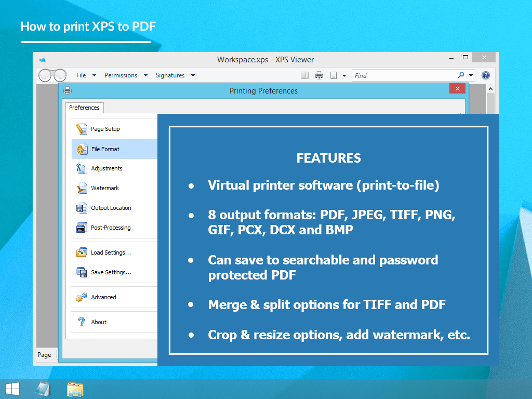Open the File menu
Screen dimensions: 532x399
pos(81,75)
